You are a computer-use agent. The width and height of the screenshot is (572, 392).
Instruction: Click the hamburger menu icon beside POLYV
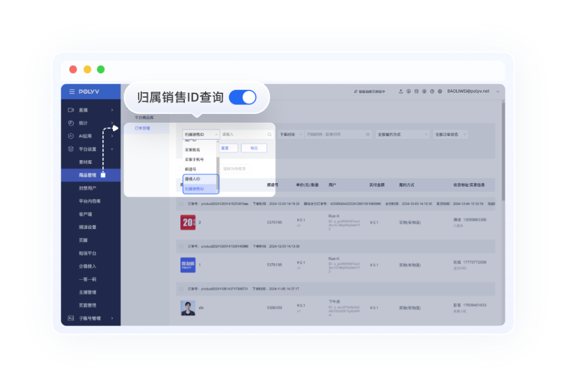tap(71, 92)
